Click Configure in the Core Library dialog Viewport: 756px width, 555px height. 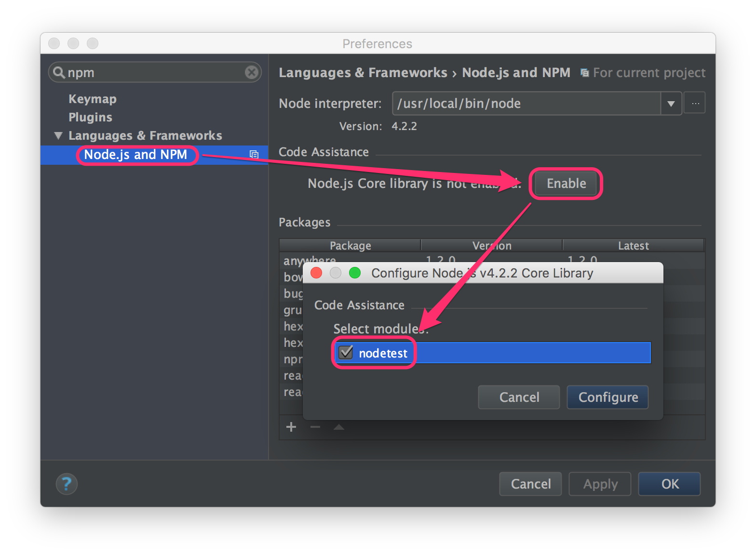pyautogui.click(x=607, y=397)
